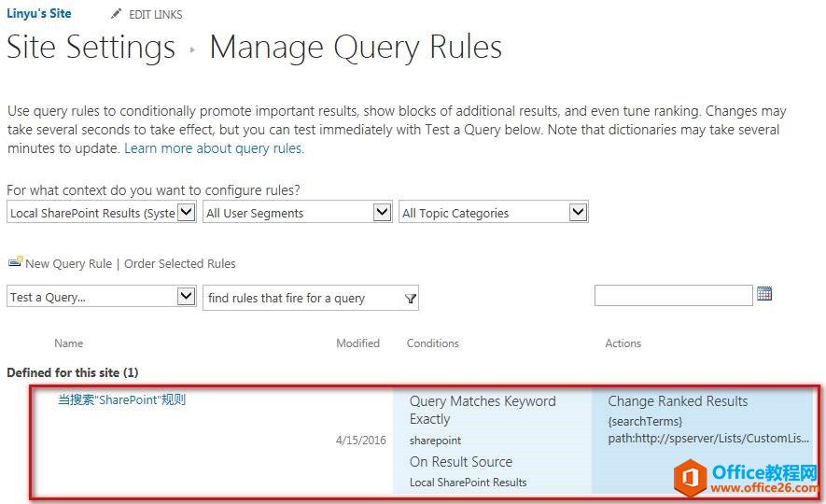Expand the All User Segments dropdown
826x504 pixels.
point(297,213)
